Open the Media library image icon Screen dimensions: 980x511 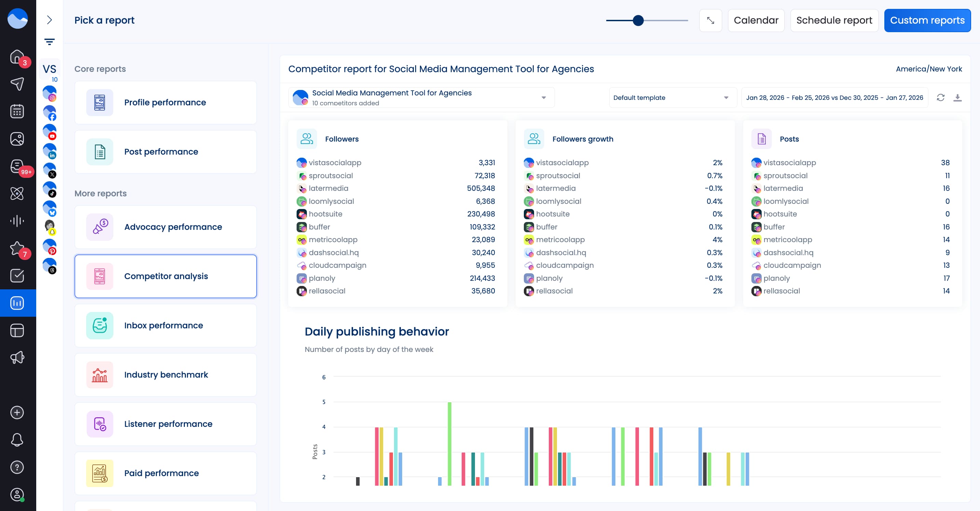coord(17,138)
